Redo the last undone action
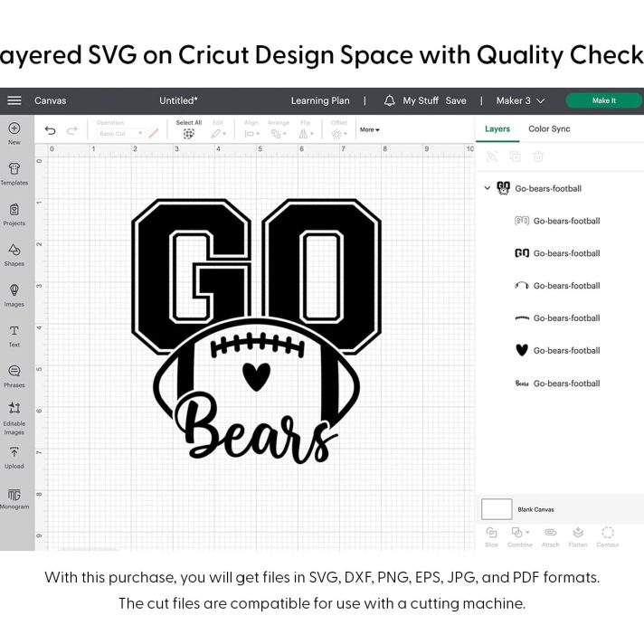The height and width of the screenshot is (644, 644). click(72, 130)
